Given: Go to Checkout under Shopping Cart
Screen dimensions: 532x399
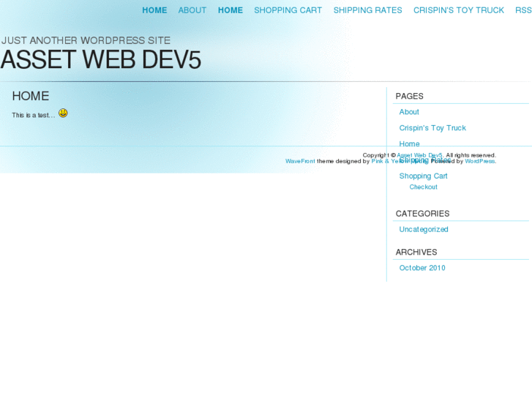Looking at the screenshot, I should pyautogui.click(x=423, y=187).
